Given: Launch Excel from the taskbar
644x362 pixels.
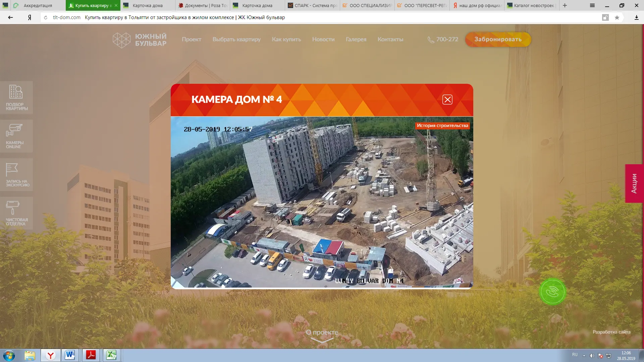Looking at the screenshot, I should [x=111, y=355].
